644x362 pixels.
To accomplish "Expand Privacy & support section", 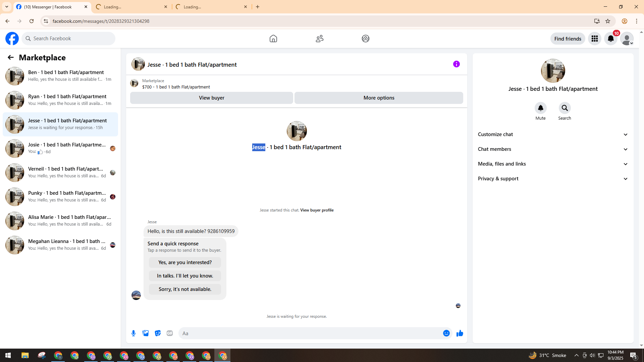I will coord(553,179).
